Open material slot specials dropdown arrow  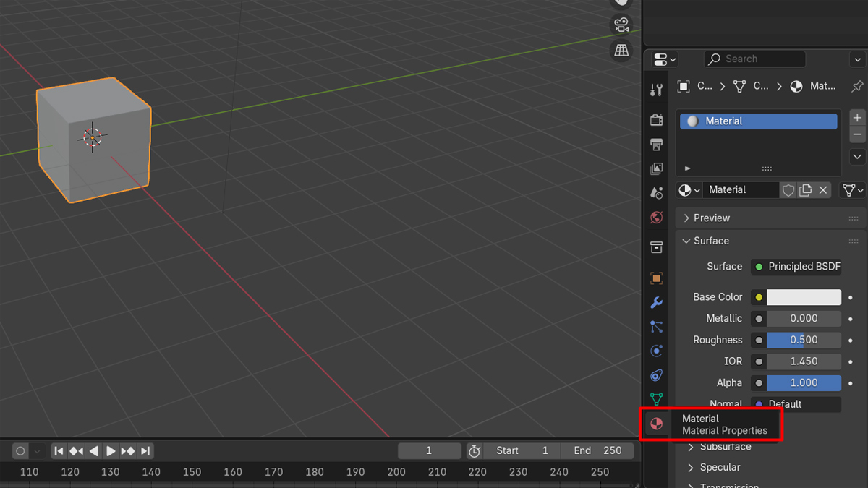(x=857, y=157)
